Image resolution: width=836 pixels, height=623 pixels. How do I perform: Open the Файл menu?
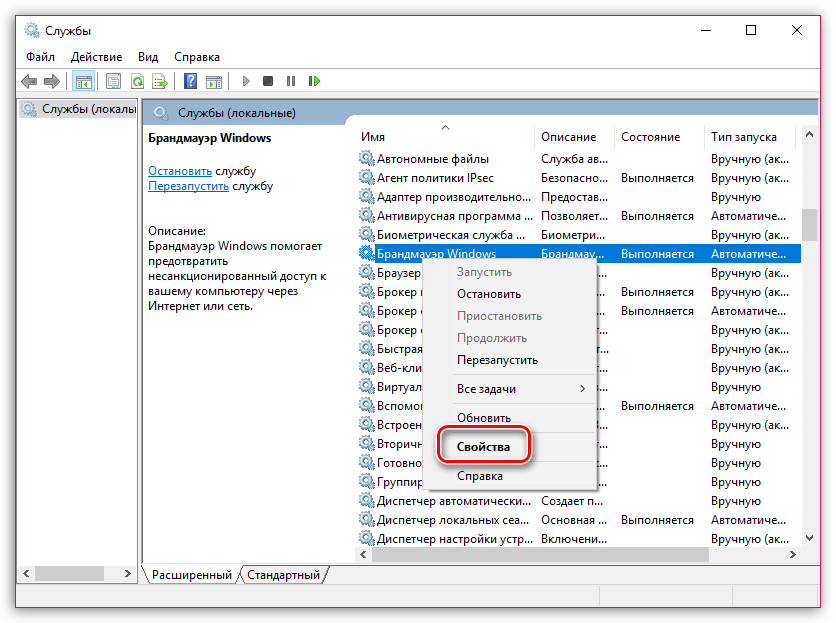point(41,57)
